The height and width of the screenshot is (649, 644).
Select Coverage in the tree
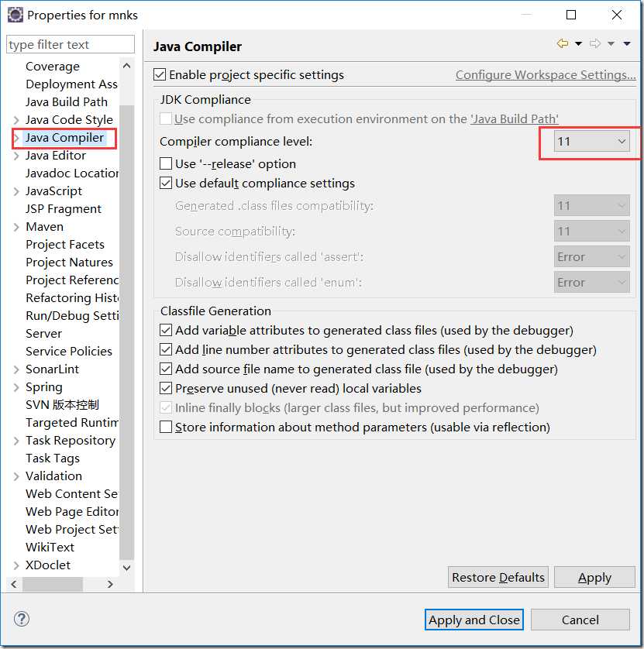53,67
